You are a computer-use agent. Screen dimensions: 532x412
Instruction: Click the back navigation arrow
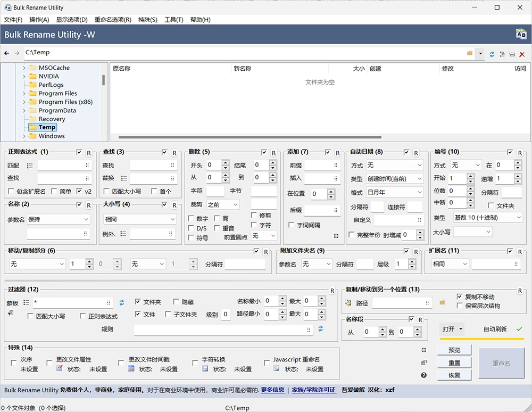point(6,53)
